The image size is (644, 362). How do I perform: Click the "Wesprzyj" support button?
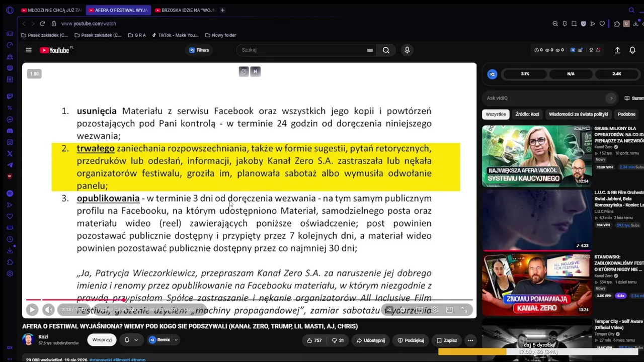102,340
